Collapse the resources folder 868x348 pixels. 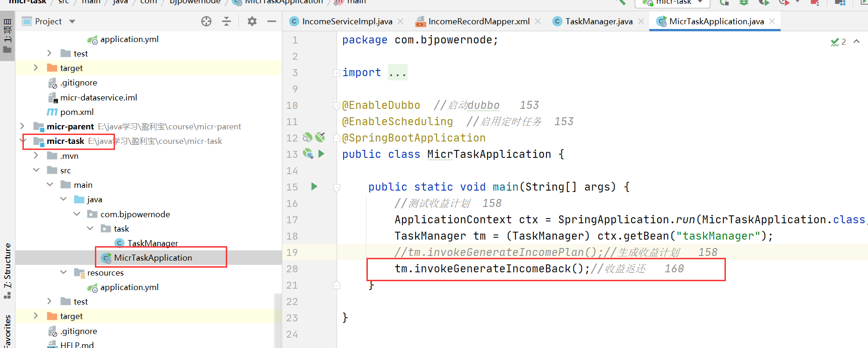[63, 272]
